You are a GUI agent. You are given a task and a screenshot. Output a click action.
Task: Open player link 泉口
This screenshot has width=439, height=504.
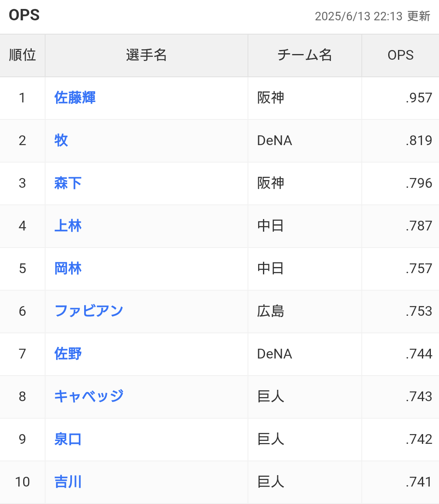[68, 439]
